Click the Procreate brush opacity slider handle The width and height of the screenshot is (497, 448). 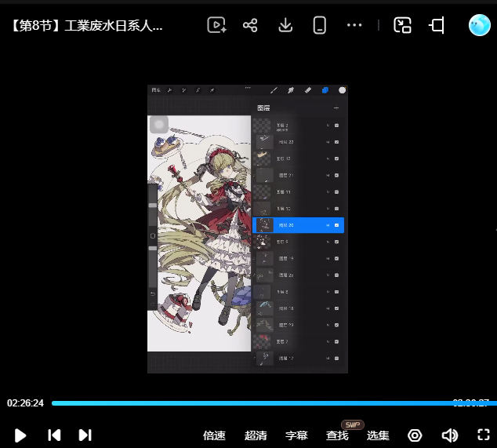[x=153, y=249]
